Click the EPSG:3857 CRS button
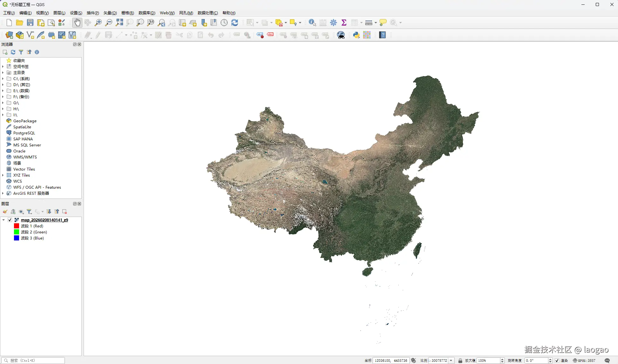The height and width of the screenshot is (364, 618). click(x=584, y=361)
